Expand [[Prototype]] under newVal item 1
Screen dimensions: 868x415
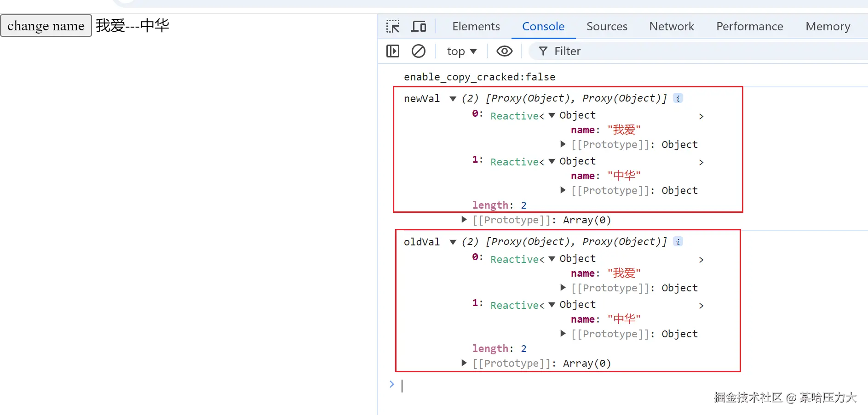pos(563,190)
